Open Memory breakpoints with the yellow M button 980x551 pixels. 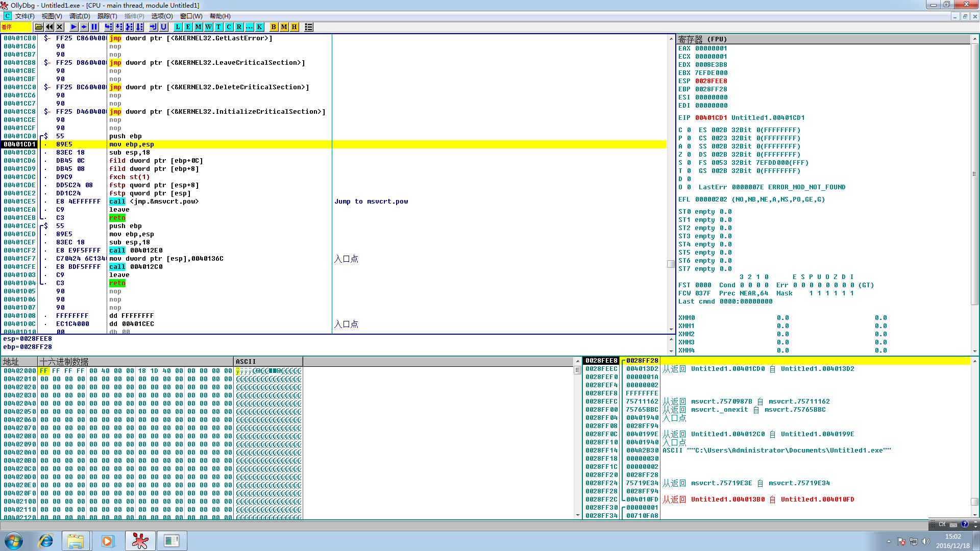click(x=284, y=27)
